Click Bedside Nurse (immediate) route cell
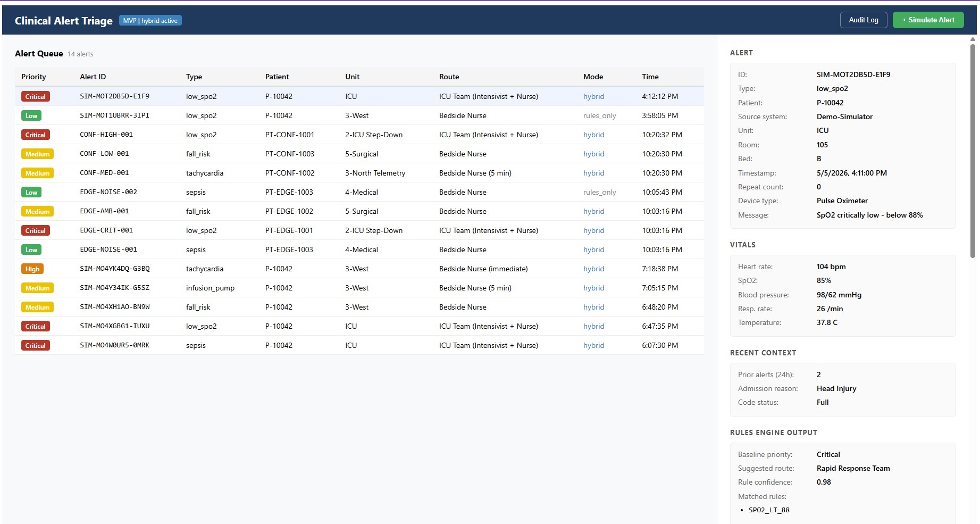 (x=483, y=269)
